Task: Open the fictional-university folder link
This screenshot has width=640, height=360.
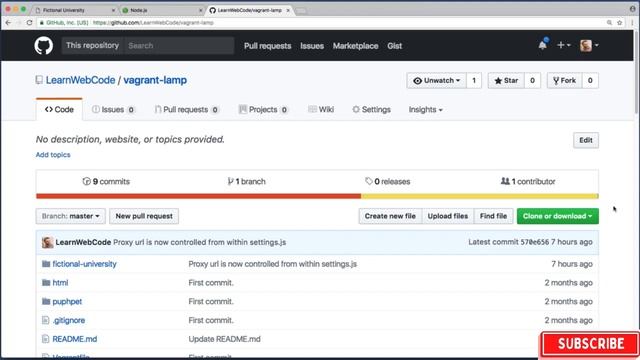Action: click(x=84, y=264)
